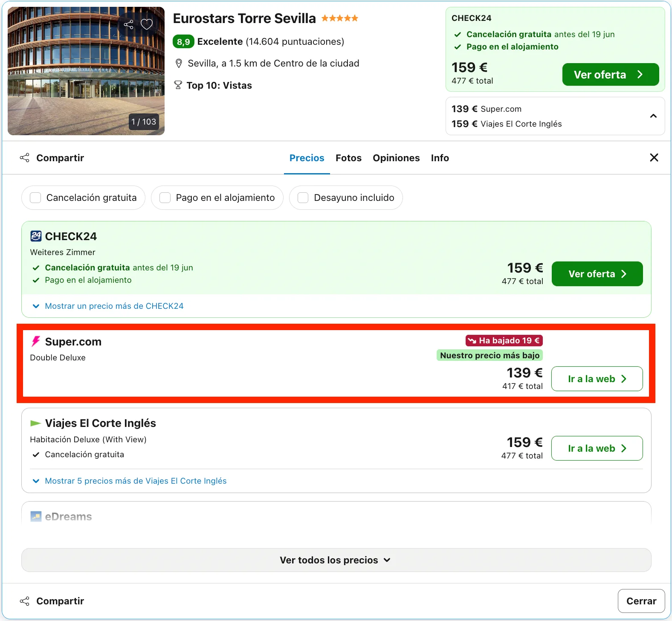Click the 159 € Viajes El Corte Inglés summary line
The width and height of the screenshot is (672, 621).
point(507,124)
